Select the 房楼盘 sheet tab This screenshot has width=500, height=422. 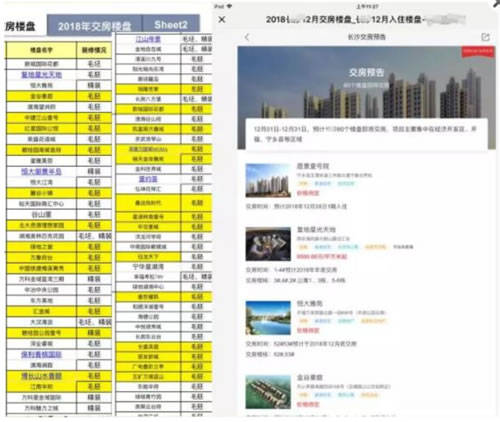coord(20,26)
